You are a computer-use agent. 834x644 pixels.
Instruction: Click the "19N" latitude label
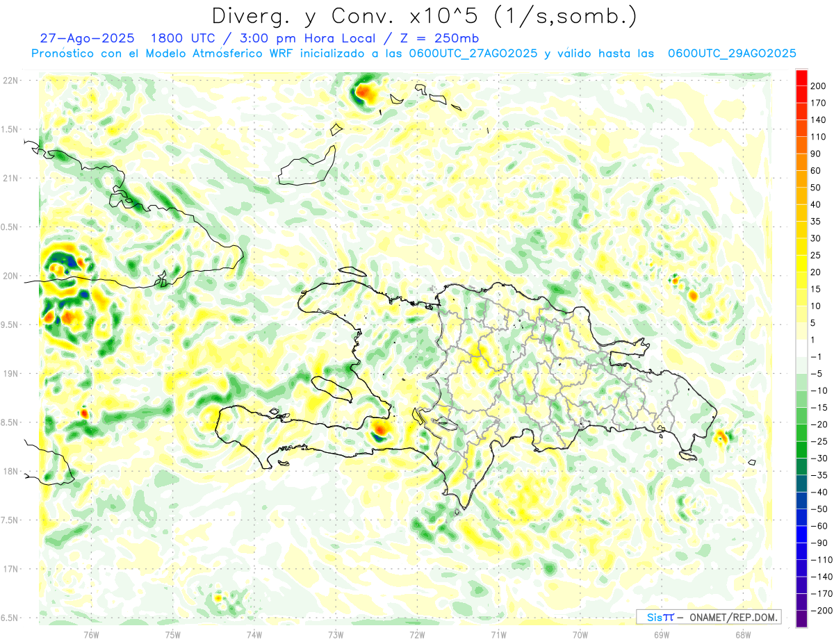point(12,374)
